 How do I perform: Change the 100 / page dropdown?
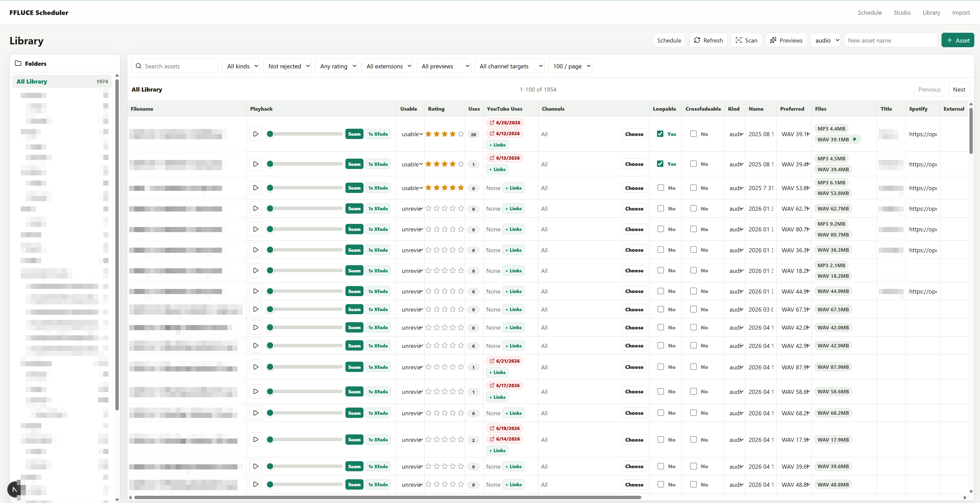point(570,66)
